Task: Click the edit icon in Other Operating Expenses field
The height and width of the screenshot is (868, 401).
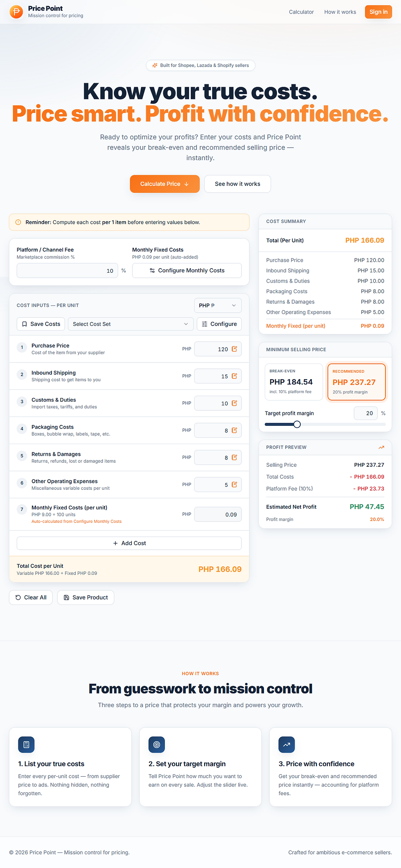Action: tap(234, 484)
